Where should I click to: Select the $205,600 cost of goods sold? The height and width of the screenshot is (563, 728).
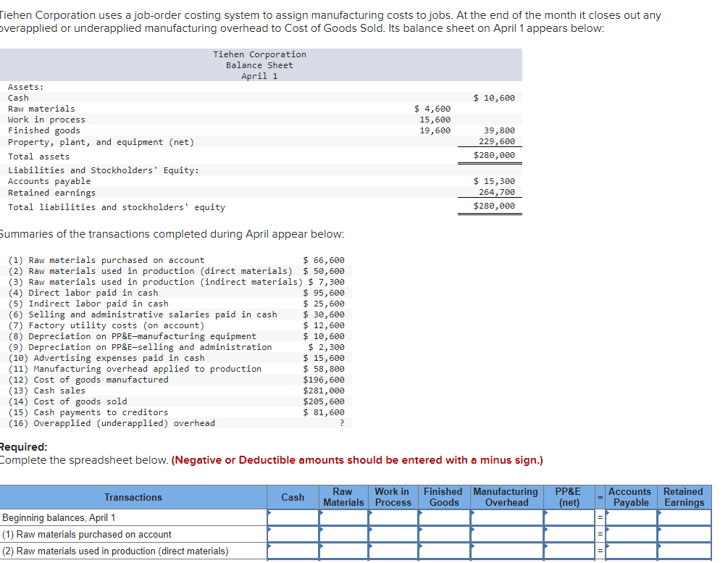click(324, 401)
